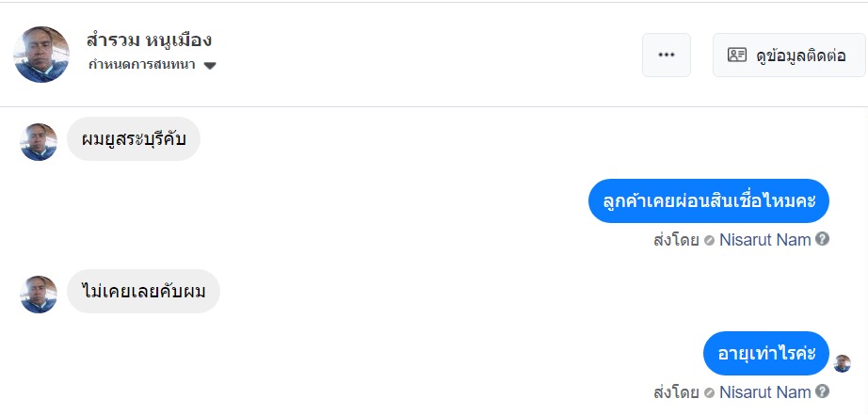Open the large profile picture in header
This screenshot has height=415, width=868.
(x=41, y=55)
